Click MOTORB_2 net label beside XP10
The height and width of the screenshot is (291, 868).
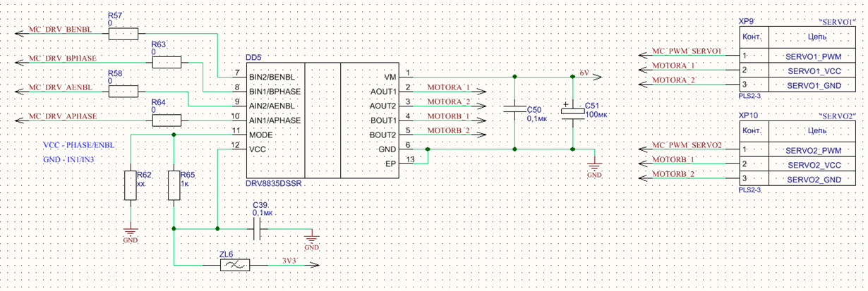[673, 174]
